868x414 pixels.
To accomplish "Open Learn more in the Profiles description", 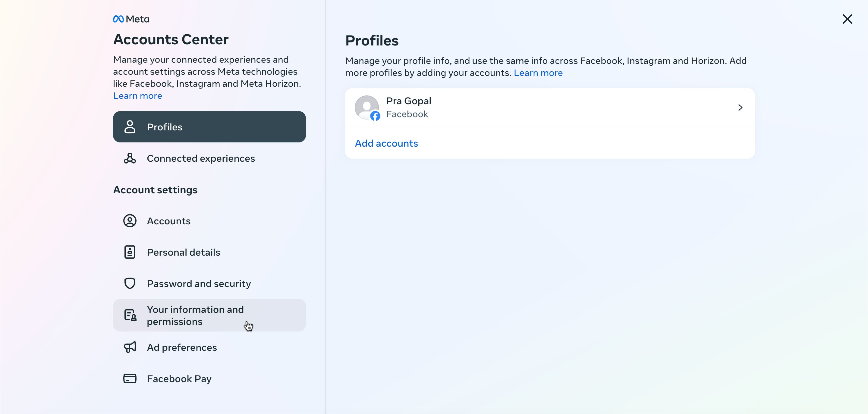I will point(538,73).
